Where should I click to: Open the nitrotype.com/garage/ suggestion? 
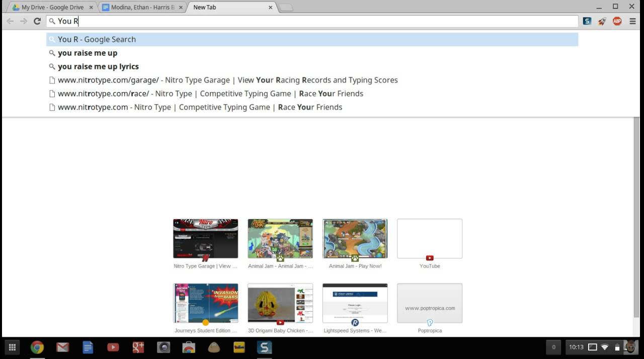312,80
